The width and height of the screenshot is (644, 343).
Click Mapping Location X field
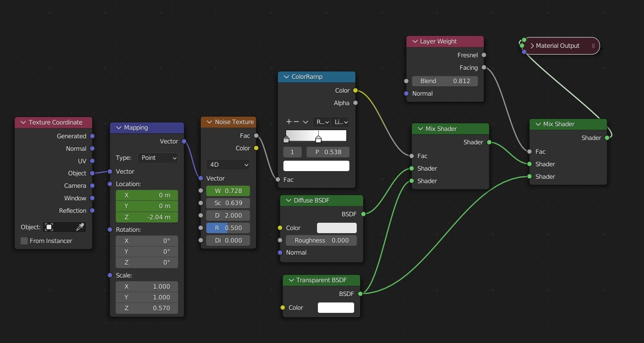[x=147, y=195]
